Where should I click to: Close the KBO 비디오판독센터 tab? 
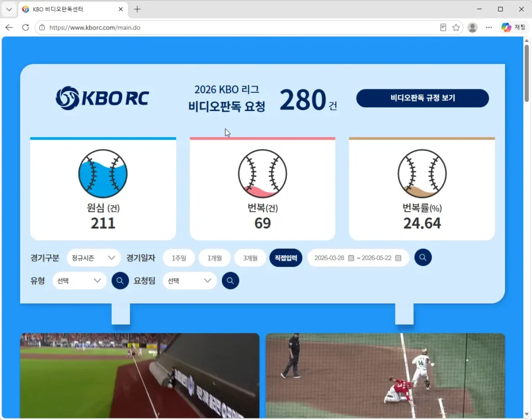click(x=121, y=9)
